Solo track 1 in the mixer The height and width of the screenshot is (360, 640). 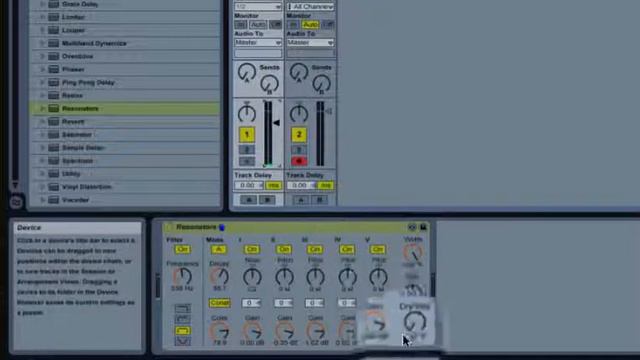247,150
